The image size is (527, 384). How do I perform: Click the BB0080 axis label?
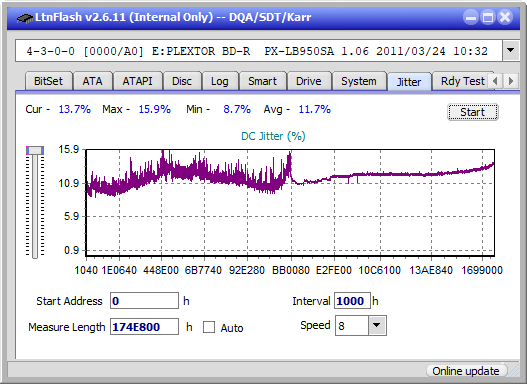pos(291,270)
